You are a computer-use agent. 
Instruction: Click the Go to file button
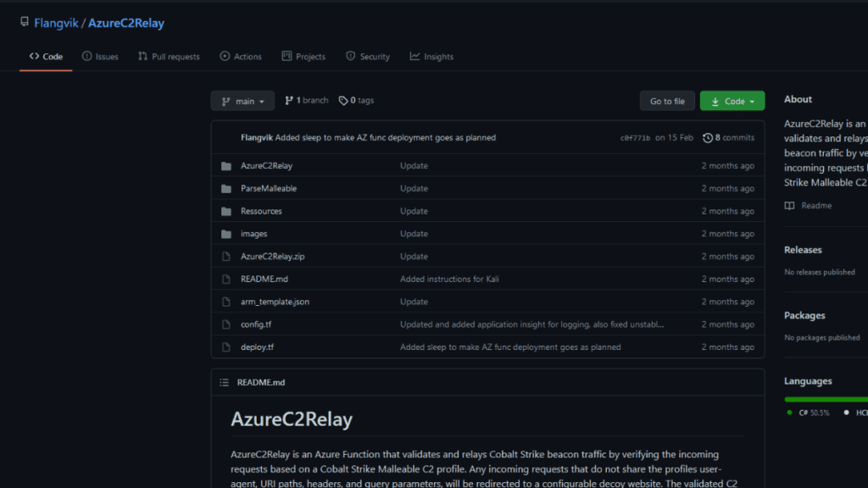[667, 101]
